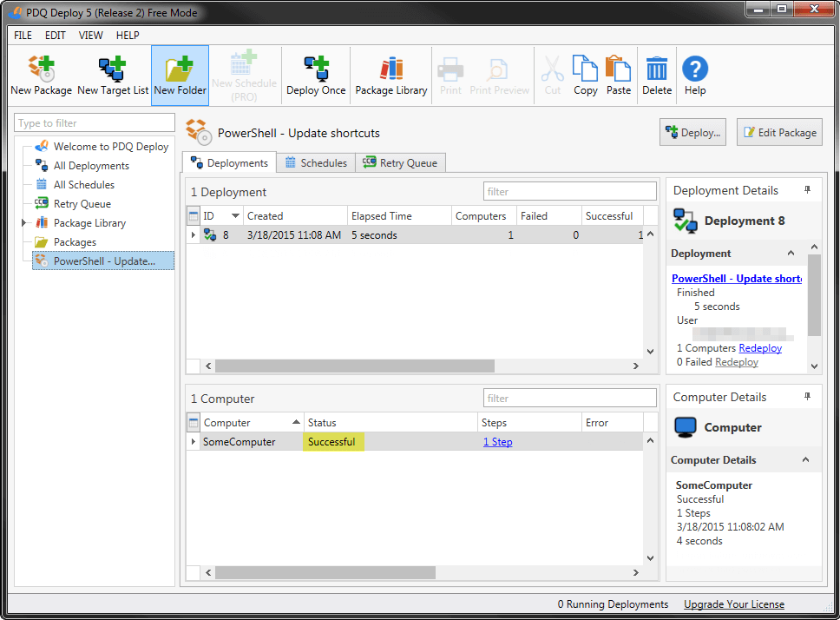This screenshot has width=840, height=620.
Task: Open the FILE menu
Action: [23, 36]
